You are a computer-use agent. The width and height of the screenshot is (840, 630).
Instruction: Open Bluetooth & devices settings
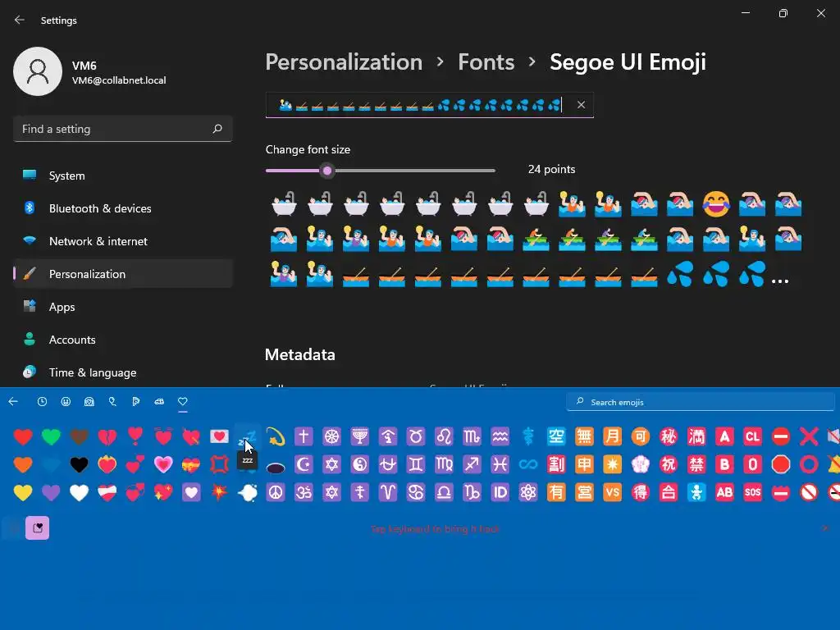coord(123,208)
